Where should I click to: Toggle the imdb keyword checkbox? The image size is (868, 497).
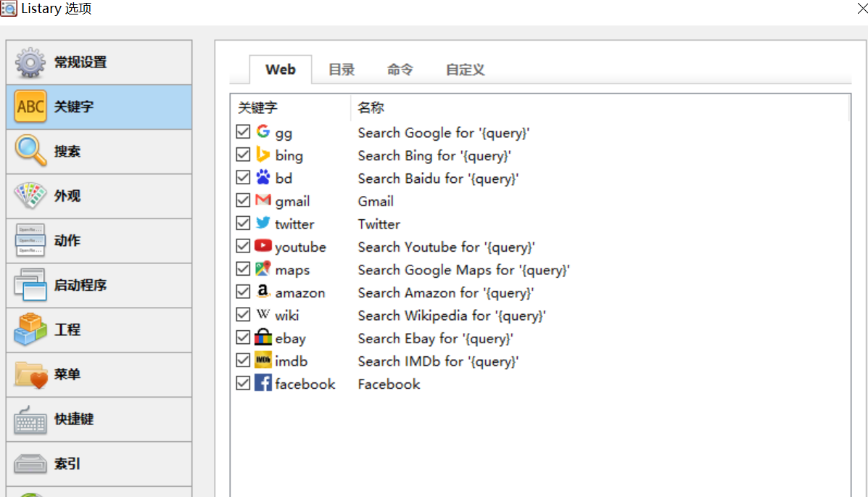click(243, 360)
